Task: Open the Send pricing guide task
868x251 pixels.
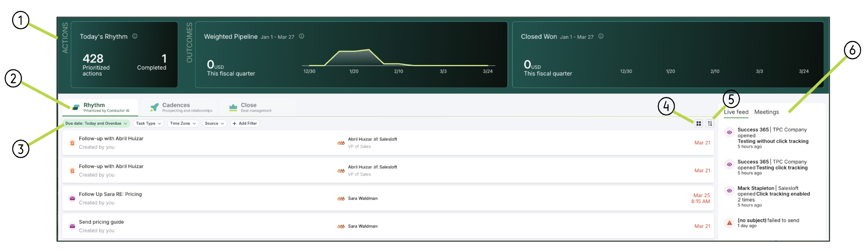Action: (388, 226)
